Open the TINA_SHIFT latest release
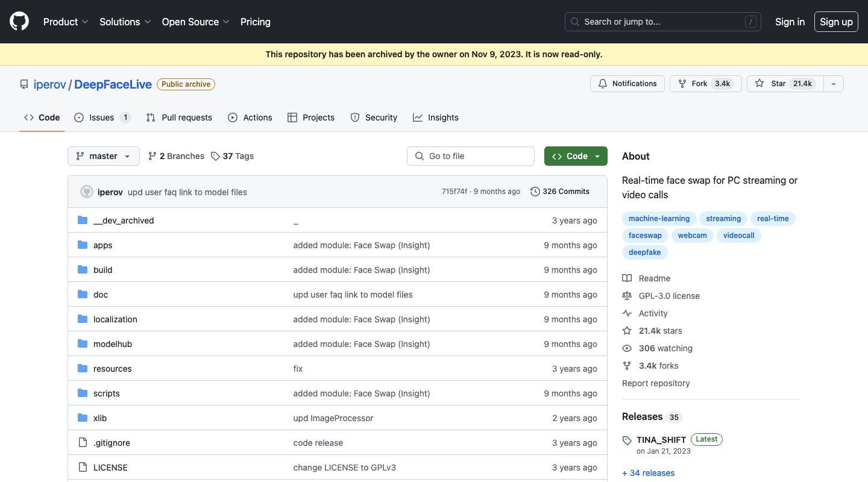This screenshot has height=482, width=868. 661,439
